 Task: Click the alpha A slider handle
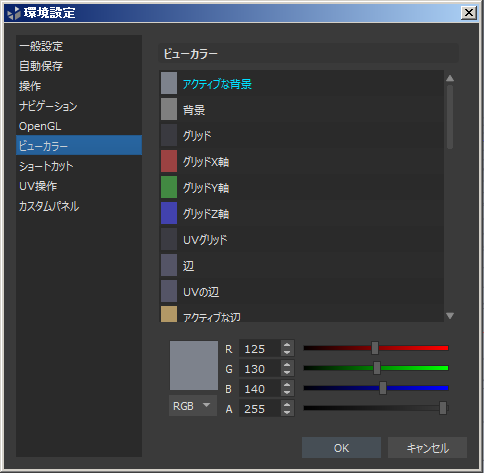coord(443,408)
